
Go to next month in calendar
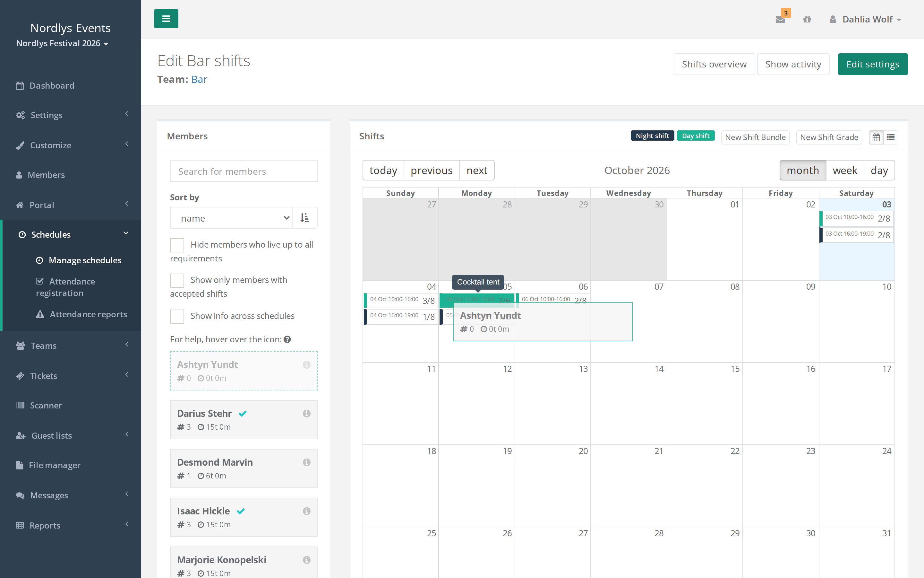[477, 170]
